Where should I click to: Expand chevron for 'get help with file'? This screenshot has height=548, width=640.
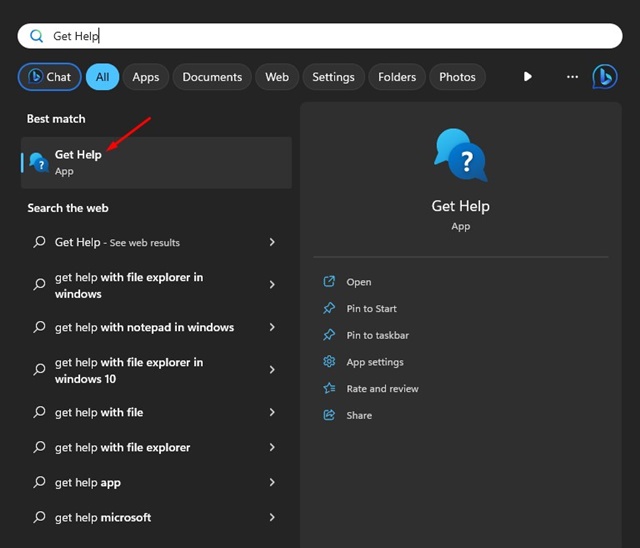[x=272, y=412]
